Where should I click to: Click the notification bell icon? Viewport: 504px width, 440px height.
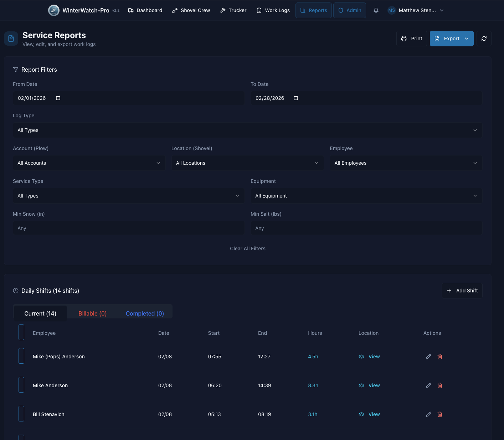coord(376,10)
